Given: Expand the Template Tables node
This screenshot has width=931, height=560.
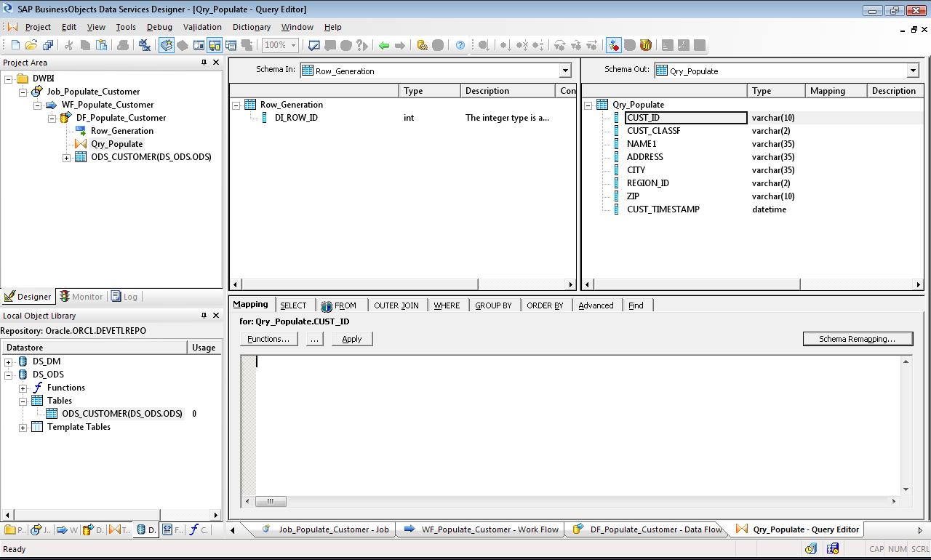Looking at the screenshot, I should (x=23, y=427).
